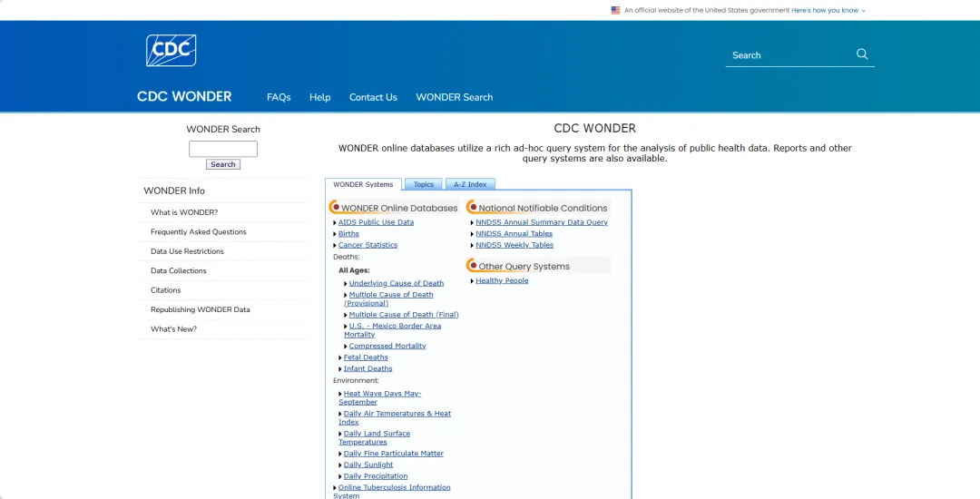Click the arrow bullet beside Births

pos(335,233)
